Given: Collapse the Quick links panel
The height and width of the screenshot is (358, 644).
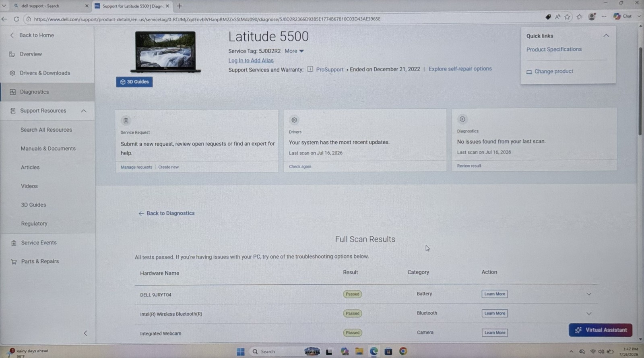Looking at the screenshot, I should tap(606, 36).
